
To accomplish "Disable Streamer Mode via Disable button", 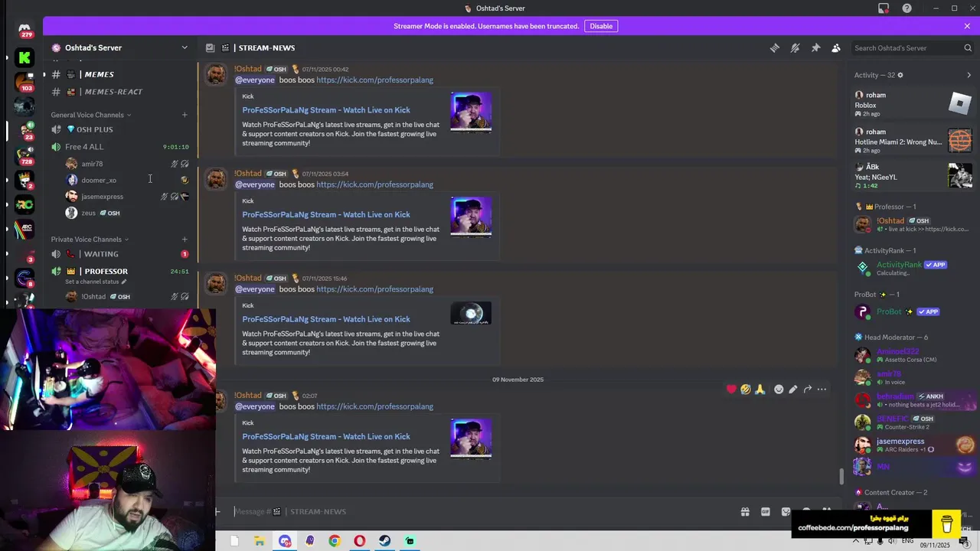I will click(x=601, y=26).
